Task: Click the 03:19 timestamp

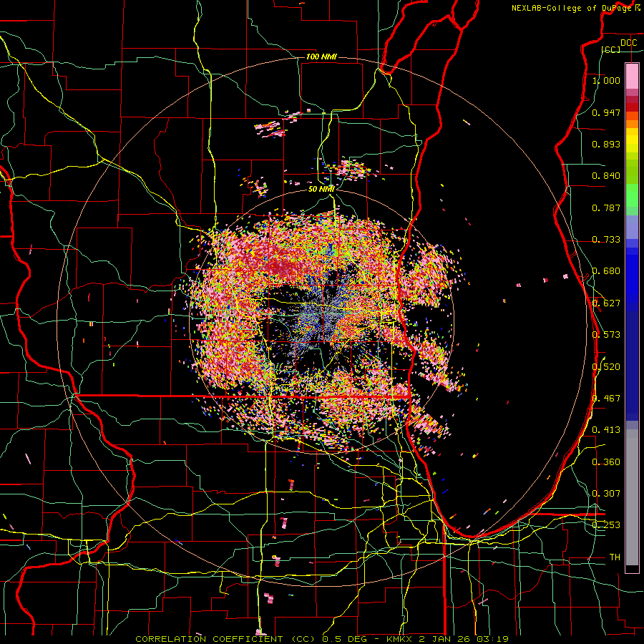Action: coord(492,639)
